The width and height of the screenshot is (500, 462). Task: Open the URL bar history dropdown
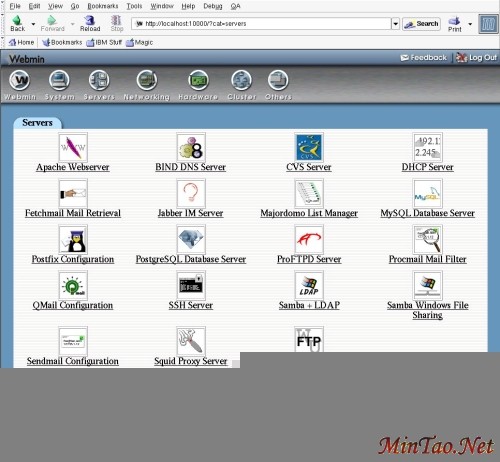click(395, 24)
